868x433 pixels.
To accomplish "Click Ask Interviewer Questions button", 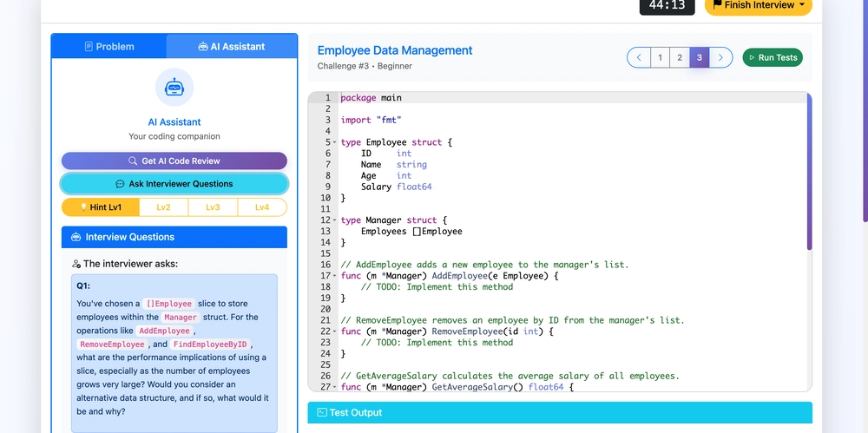I will pyautogui.click(x=174, y=184).
